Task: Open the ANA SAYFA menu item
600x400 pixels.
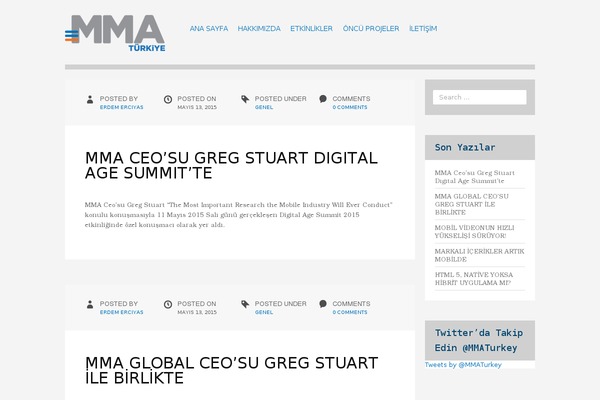Action: pos(209,29)
